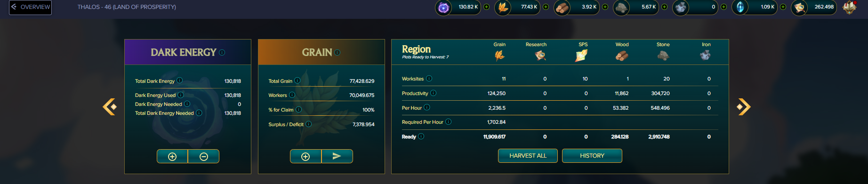This screenshot has width=868, height=184.
Task: Select the SPS column icon
Action: tap(581, 56)
